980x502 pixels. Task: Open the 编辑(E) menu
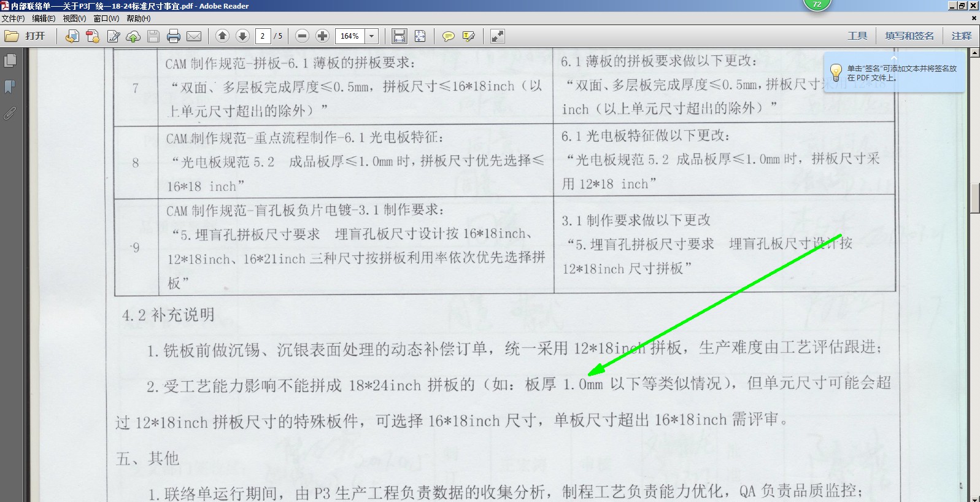click(x=44, y=18)
